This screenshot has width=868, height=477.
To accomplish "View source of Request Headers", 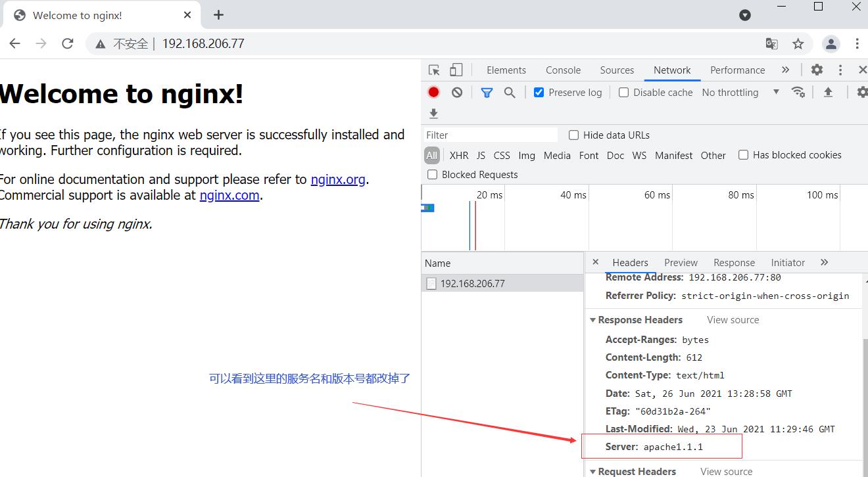I will (x=726, y=471).
